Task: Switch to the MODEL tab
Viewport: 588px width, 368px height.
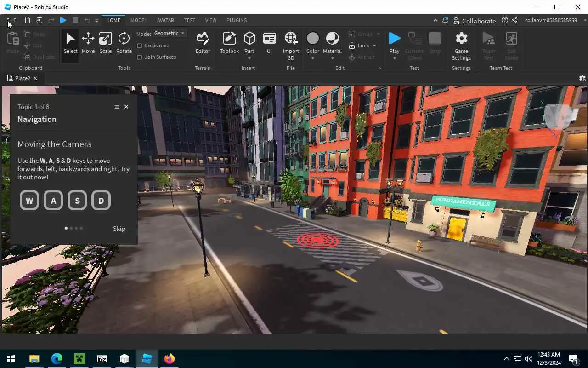Action: (138, 20)
